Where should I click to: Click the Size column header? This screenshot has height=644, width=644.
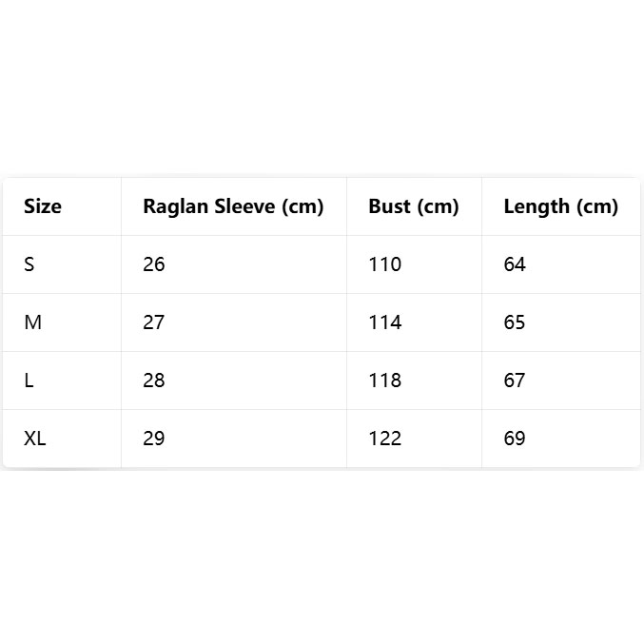(43, 206)
